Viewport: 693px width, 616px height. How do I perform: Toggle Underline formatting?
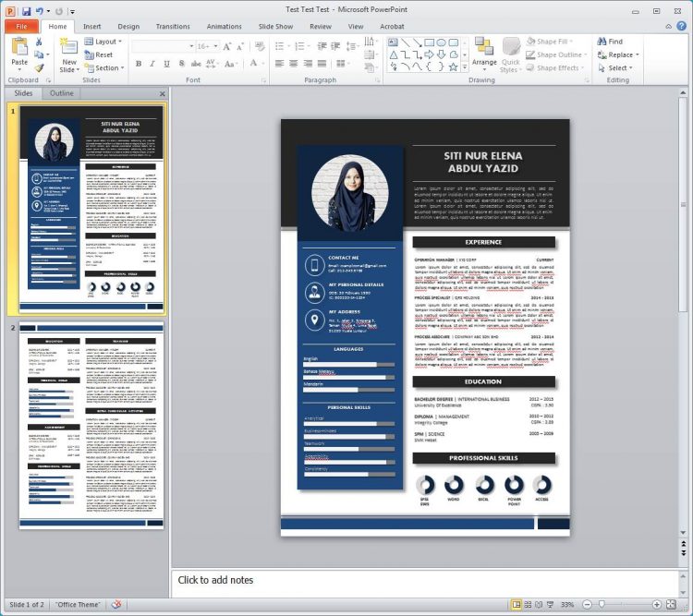[164, 64]
